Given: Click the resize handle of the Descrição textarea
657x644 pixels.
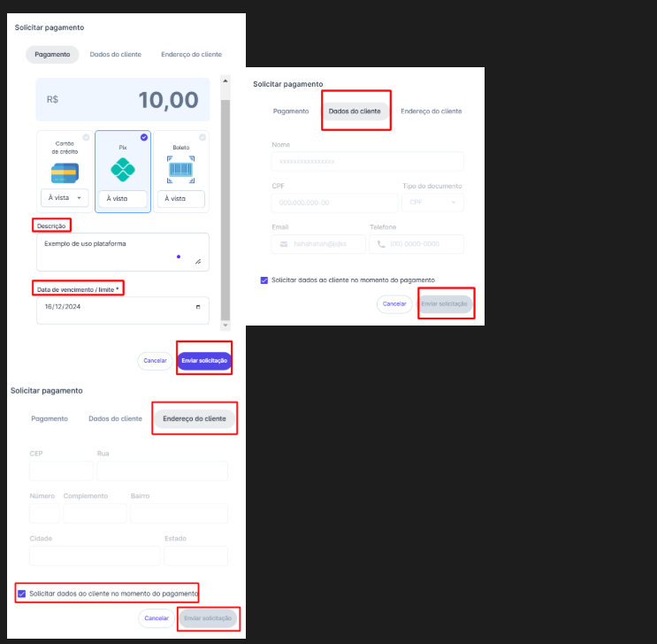Looking at the screenshot, I should coord(197,261).
